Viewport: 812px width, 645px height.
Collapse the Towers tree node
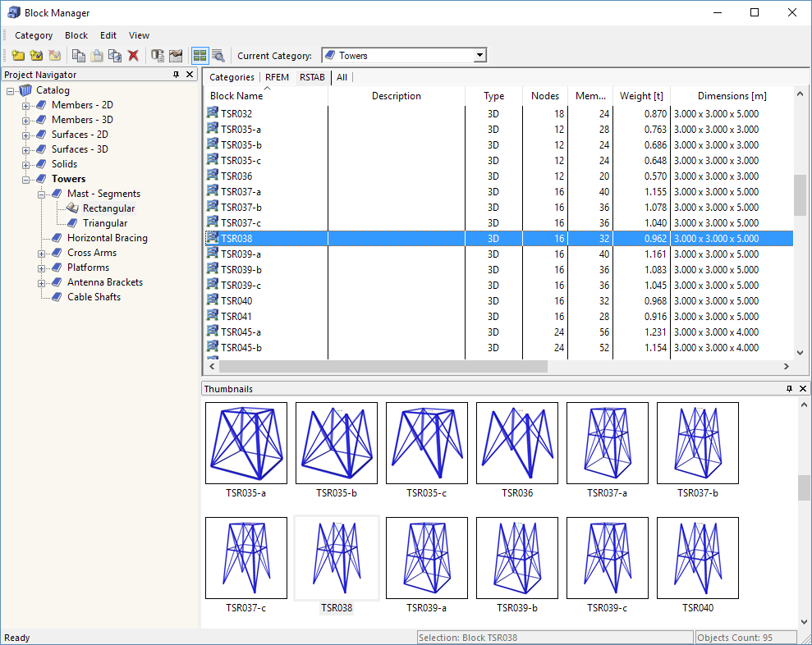(26, 179)
